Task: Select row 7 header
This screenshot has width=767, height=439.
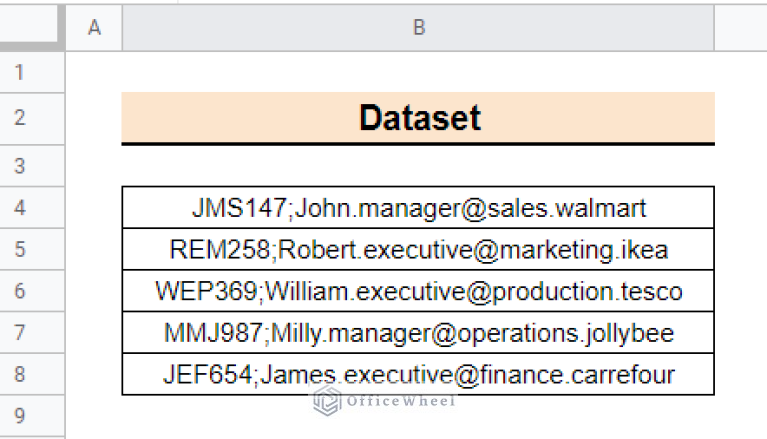Action: coord(32,332)
